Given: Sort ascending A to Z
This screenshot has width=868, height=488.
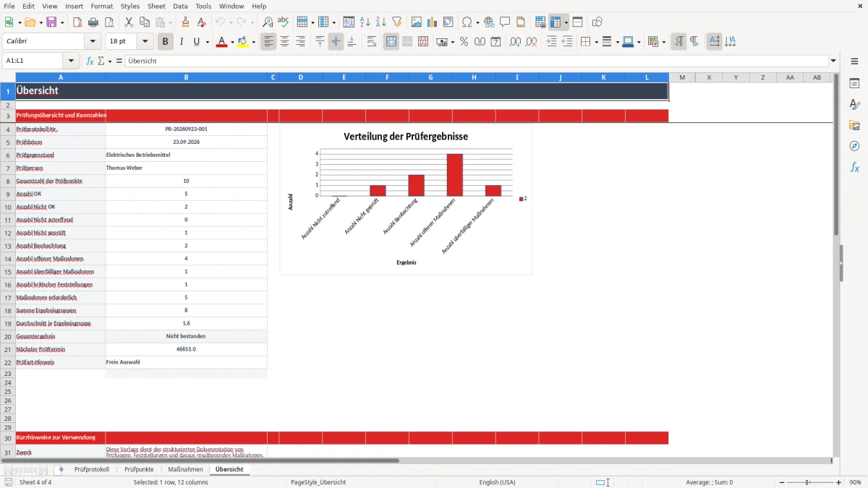Looking at the screenshot, I should click(365, 22).
